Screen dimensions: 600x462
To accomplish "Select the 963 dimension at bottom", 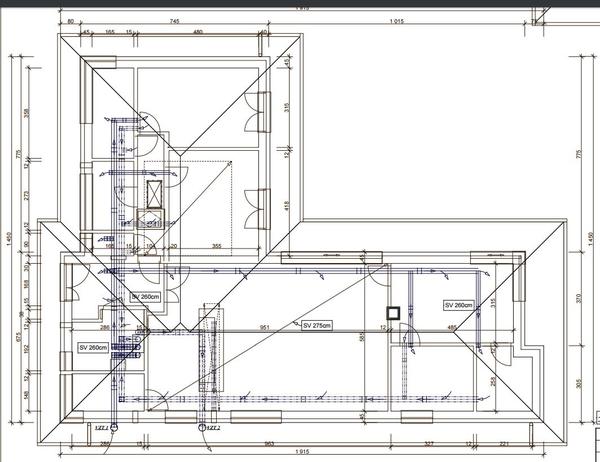I will click(x=268, y=441).
